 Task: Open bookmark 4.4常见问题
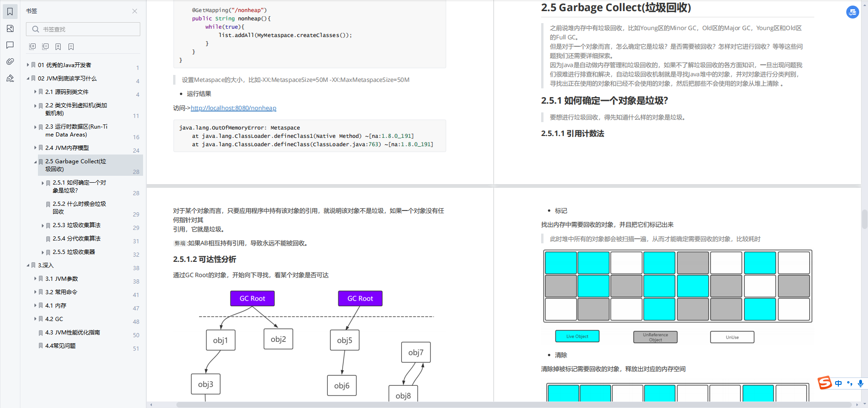(60, 346)
